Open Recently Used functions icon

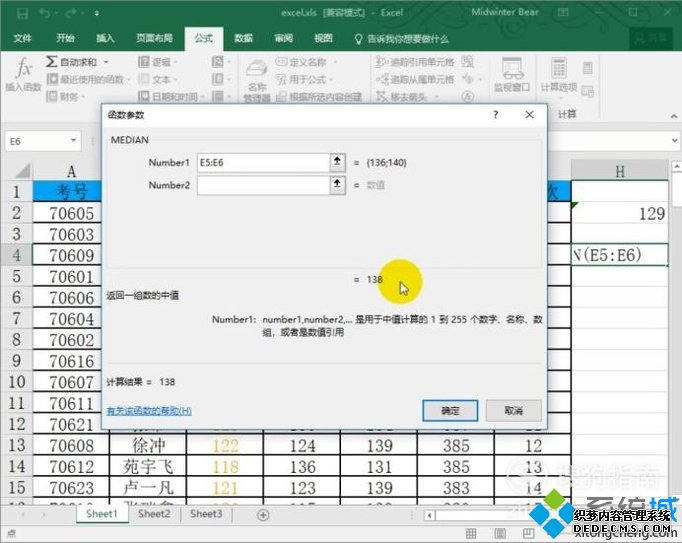(52, 79)
